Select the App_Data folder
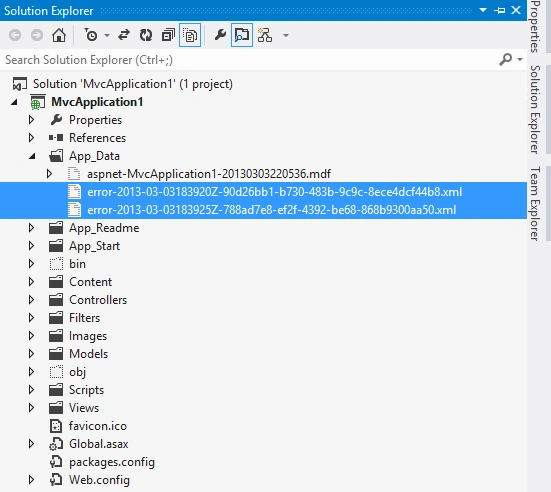Image resolution: width=551 pixels, height=492 pixels. tap(94, 156)
